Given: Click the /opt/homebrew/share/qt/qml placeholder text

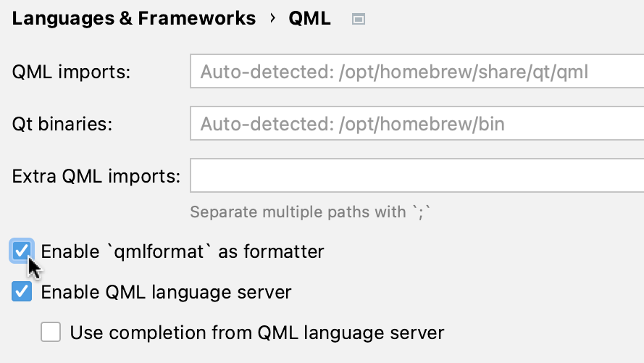Looking at the screenshot, I should [x=464, y=72].
